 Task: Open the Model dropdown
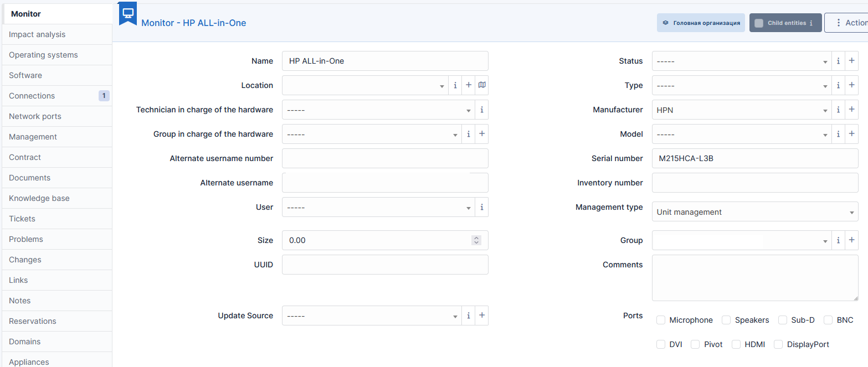[x=742, y=134]
